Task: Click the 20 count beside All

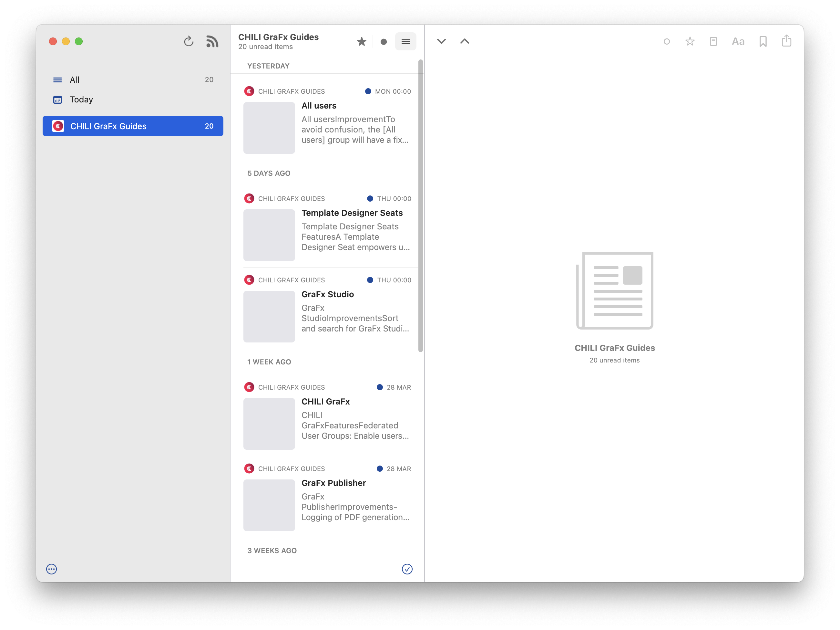Action: [209, 79]
